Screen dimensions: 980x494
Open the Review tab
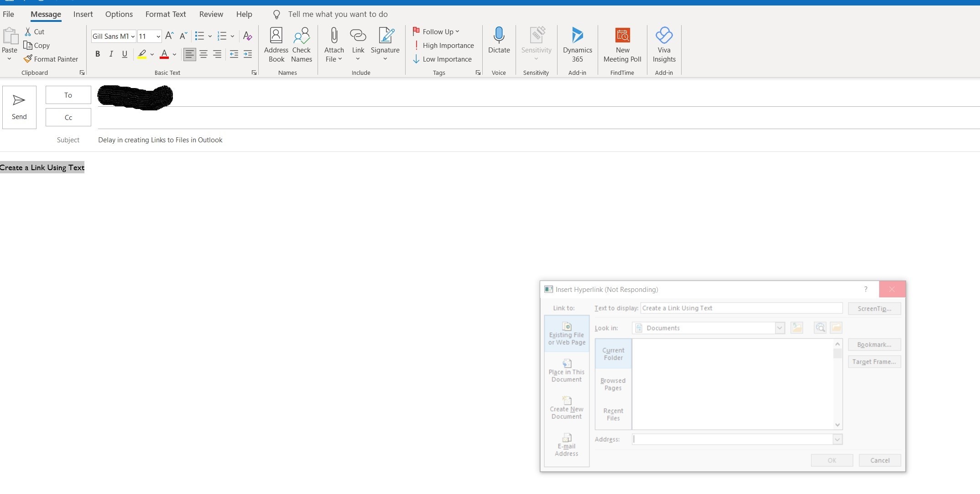[211, 14]
